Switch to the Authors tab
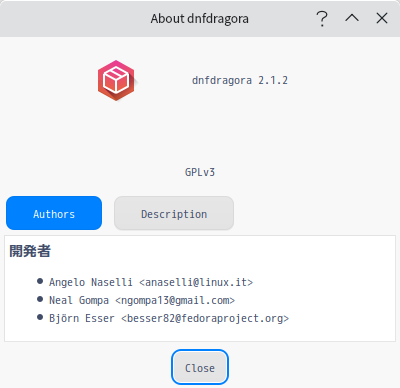 [x=54, y=213]
